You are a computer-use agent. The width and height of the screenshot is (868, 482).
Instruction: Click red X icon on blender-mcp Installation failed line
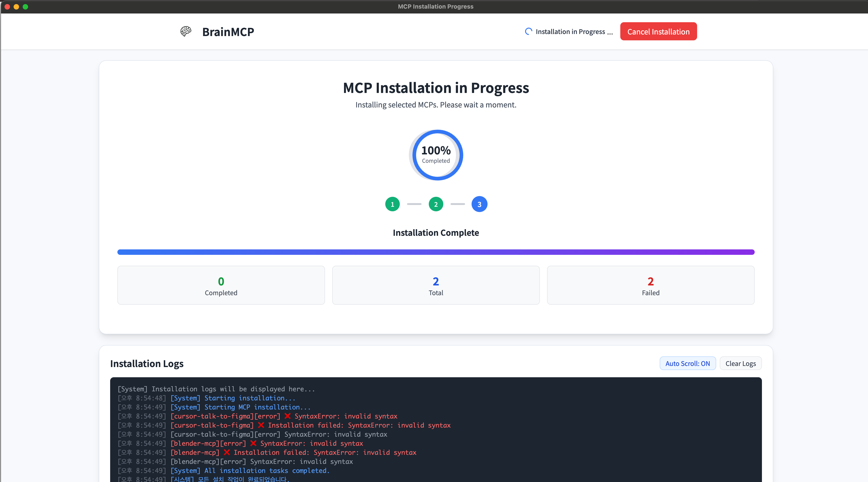[x=227, y=452]
